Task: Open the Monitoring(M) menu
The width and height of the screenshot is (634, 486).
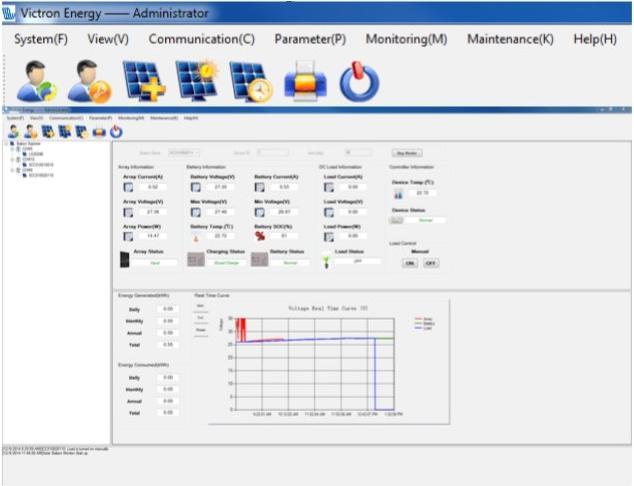Action: pyautogui.click(x=406, y=39)
